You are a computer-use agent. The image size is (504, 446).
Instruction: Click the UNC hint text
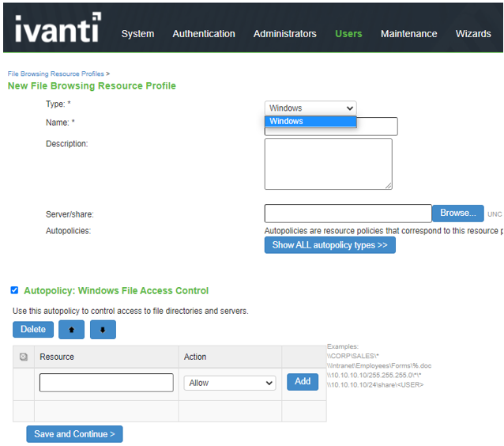(x=495, y=214)
